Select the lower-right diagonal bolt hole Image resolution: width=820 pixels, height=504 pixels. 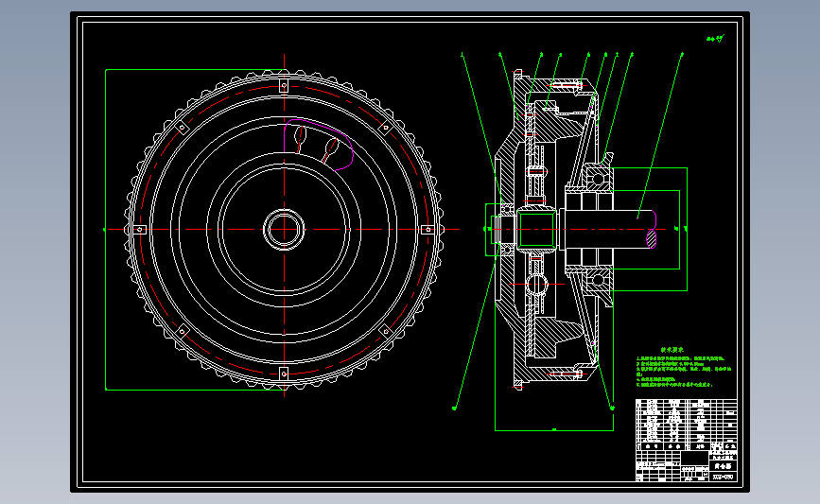(386, 332)
